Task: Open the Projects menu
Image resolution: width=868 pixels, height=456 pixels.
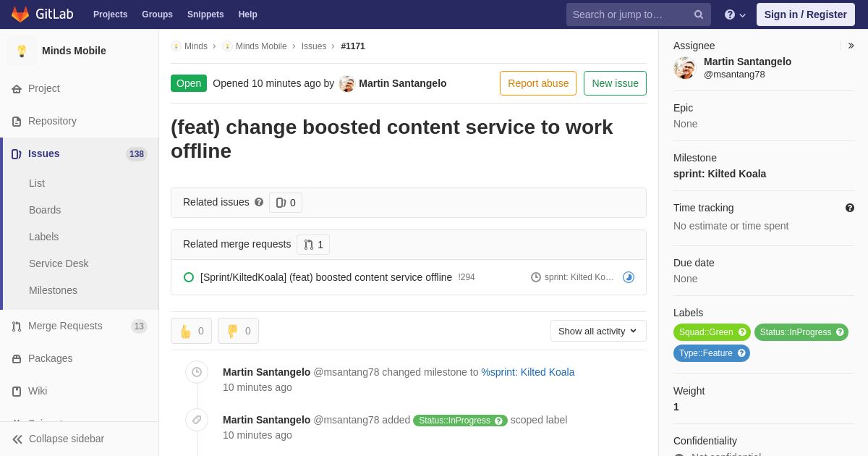Action: [111, 14]
